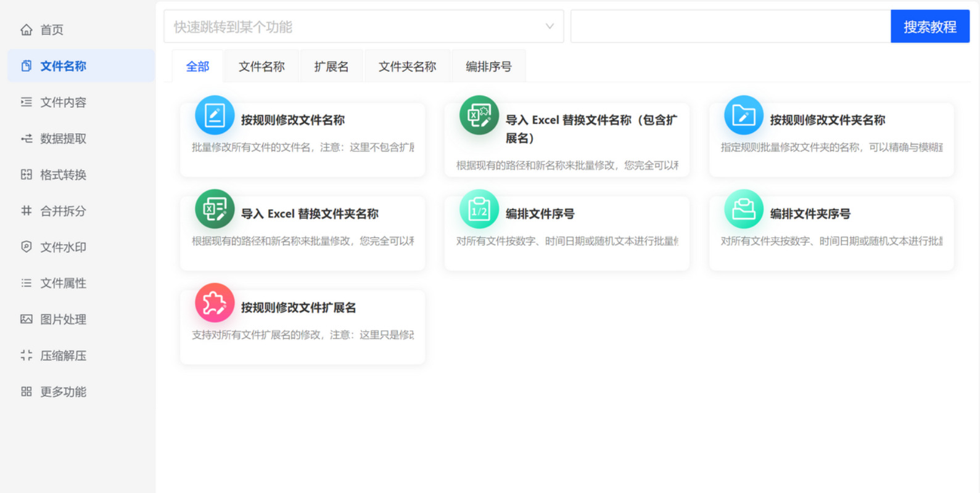Switch to the 文件夹名称 tab
Screen dimensions: 980x493
point(407,67)
